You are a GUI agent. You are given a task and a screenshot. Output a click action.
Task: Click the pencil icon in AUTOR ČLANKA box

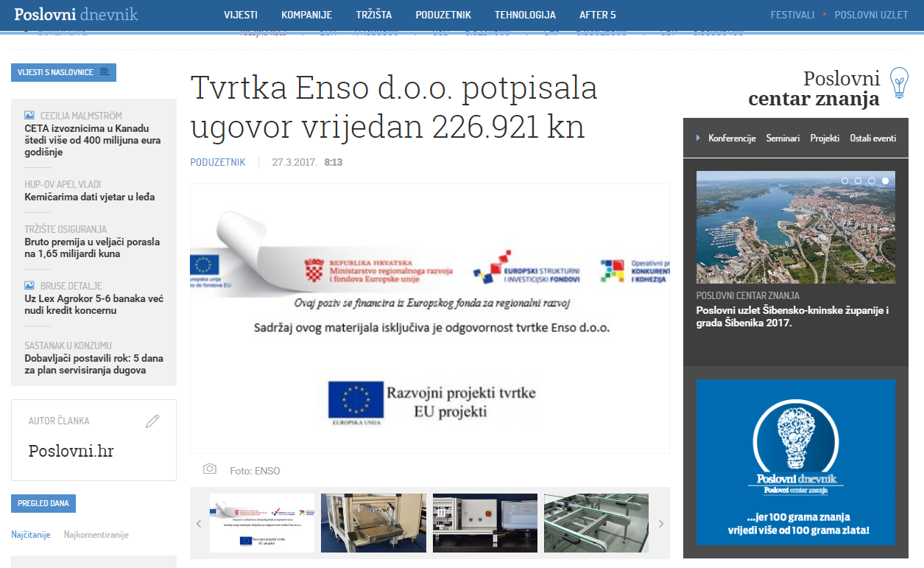point(152,421)
